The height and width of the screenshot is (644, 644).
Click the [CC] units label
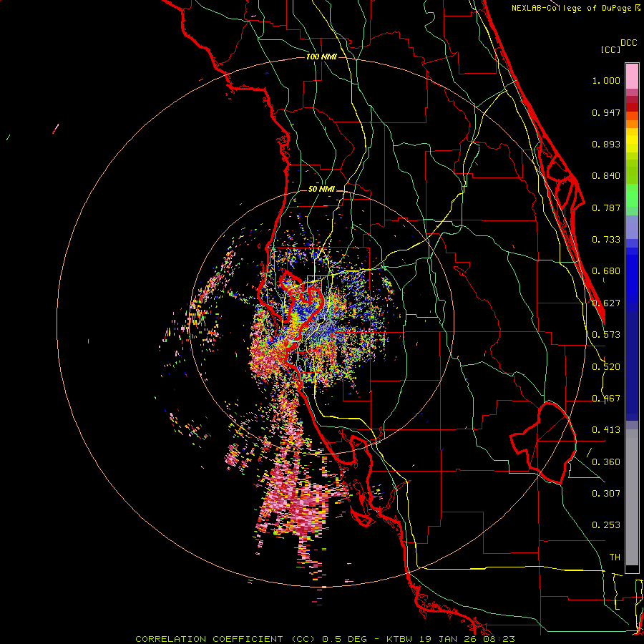(610, 49)
